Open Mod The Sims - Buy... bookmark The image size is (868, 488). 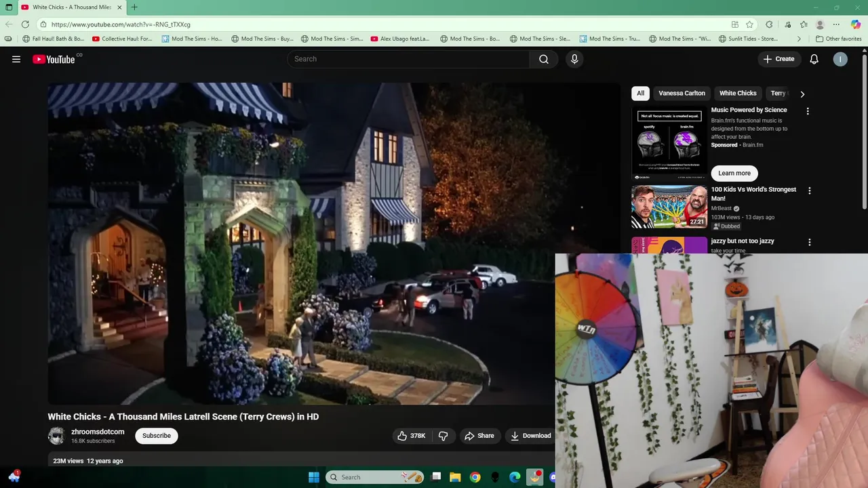point(262,39)
